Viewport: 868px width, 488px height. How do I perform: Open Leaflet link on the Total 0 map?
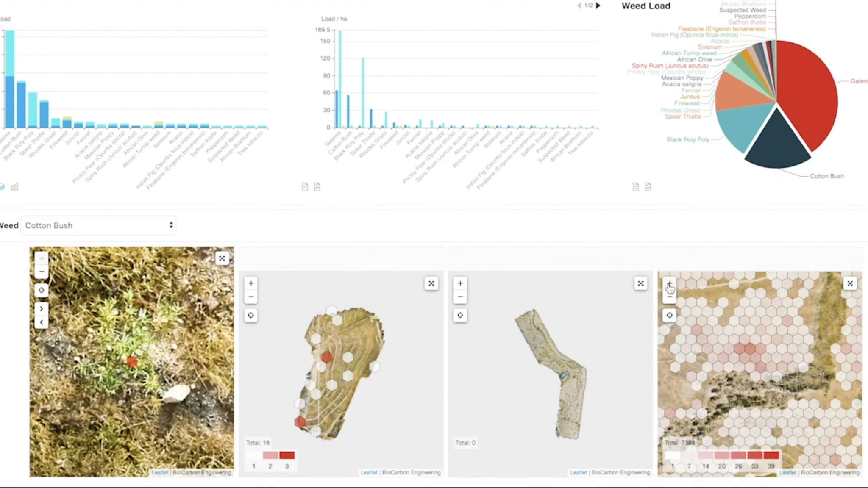pos(579,472)
